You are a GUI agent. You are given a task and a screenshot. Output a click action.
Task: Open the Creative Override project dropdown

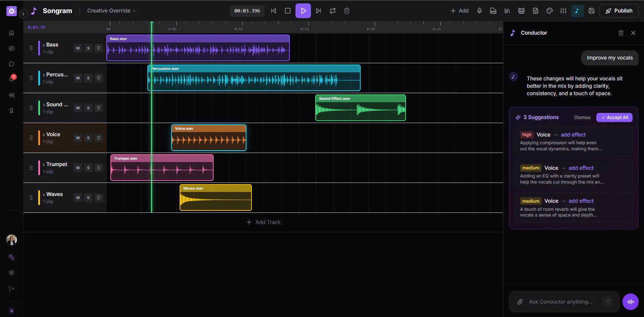pyautogui.click(x=111, y=11)
